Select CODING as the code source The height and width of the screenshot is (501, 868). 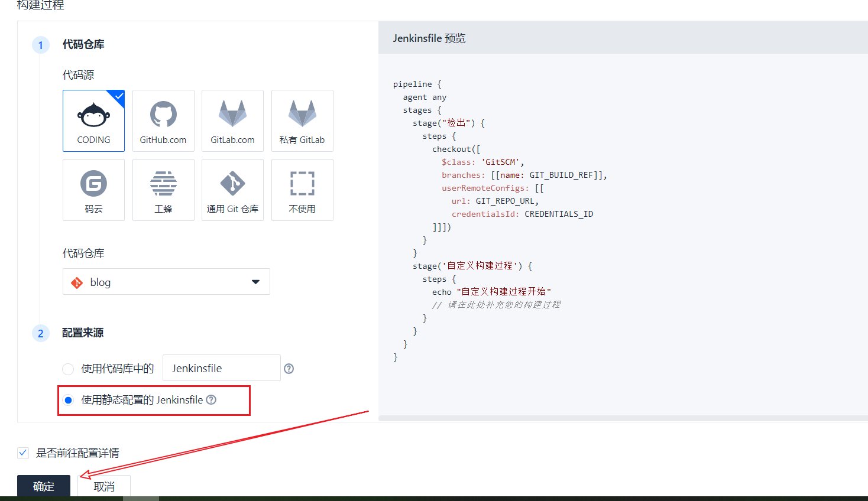(93, 121)
